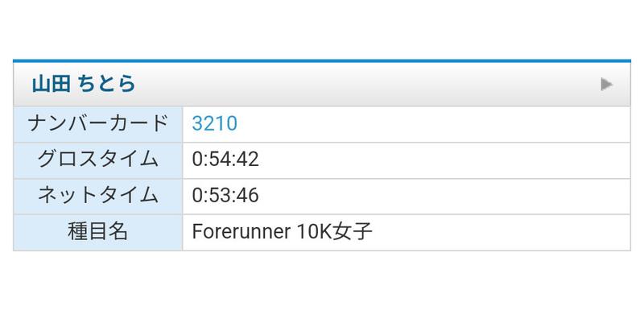Viewport: 644px width, 336px height.
Task: Click empty space in the gray header bar
Action: click(x=362, y=84)
